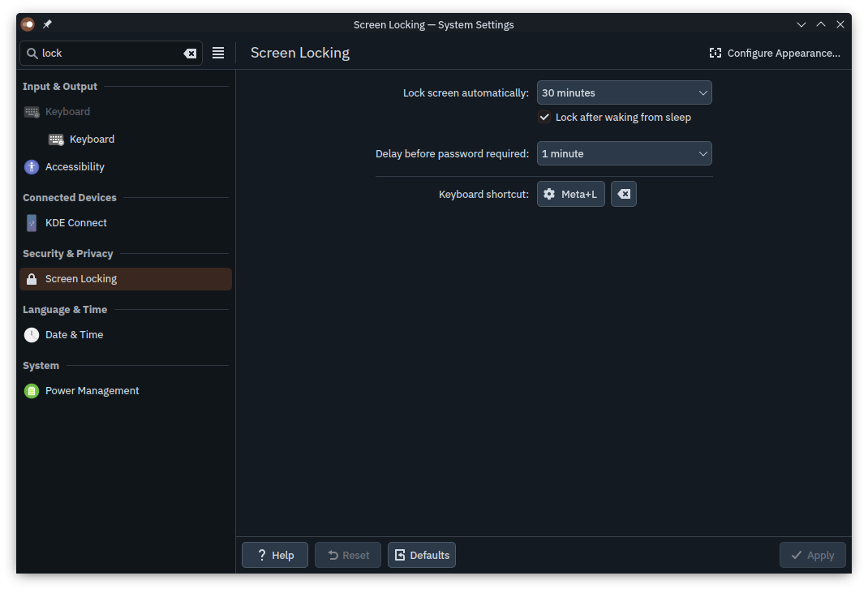Viewport: 868px width, 593px height.
Task: Open the hamburger menu beside search
Action: pos(218,53)
